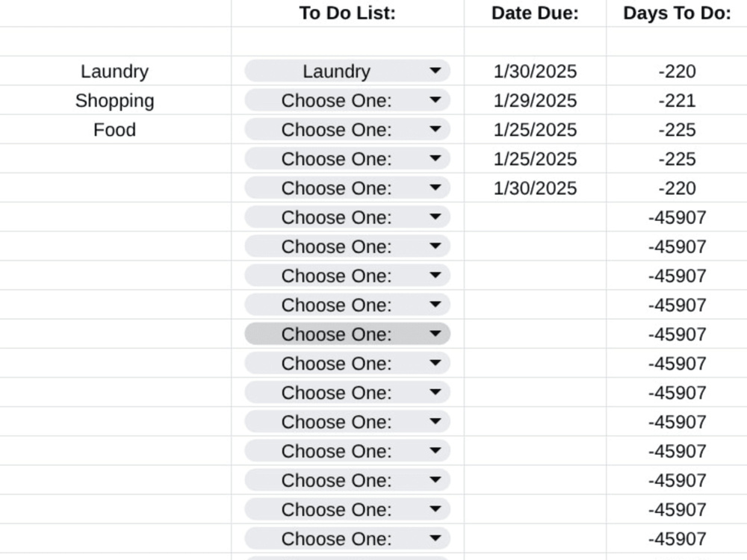Select the -220 cell beside Laundry
Viewport: 747px width, 560px height.
[677, 71]
